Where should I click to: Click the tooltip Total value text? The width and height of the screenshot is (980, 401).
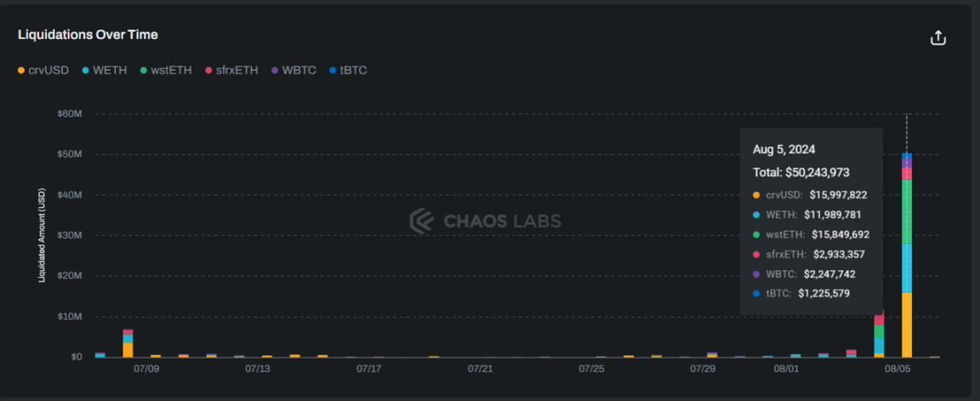pyautogui.click(x=801, y=172)
